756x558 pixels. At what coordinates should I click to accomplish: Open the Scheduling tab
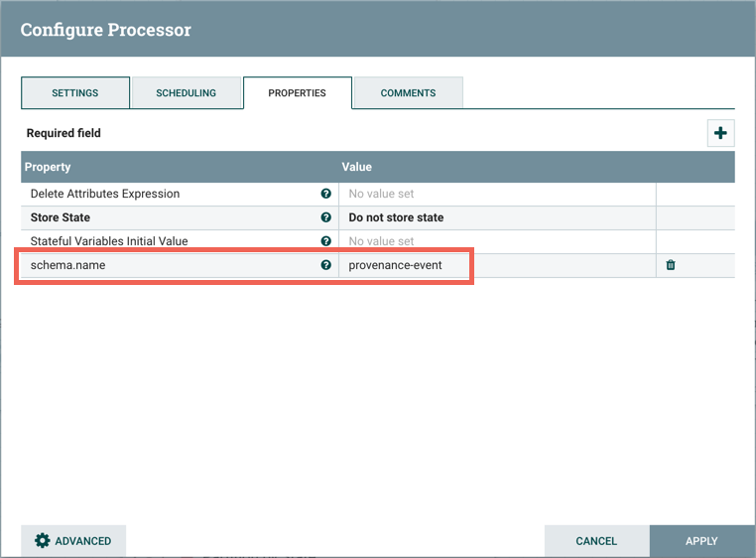186,93
